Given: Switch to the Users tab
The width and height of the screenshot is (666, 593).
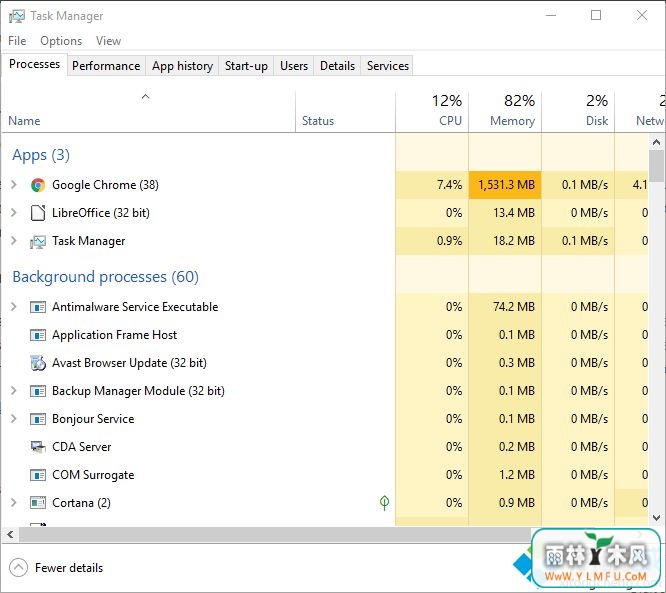Looking at the screenshot, I should click(294, 66).
